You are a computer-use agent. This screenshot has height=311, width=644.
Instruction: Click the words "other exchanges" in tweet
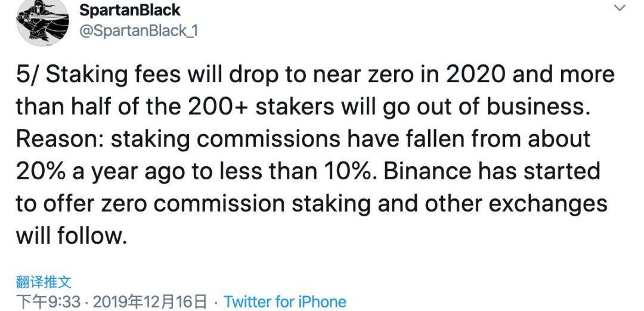(x=516, y=203)
